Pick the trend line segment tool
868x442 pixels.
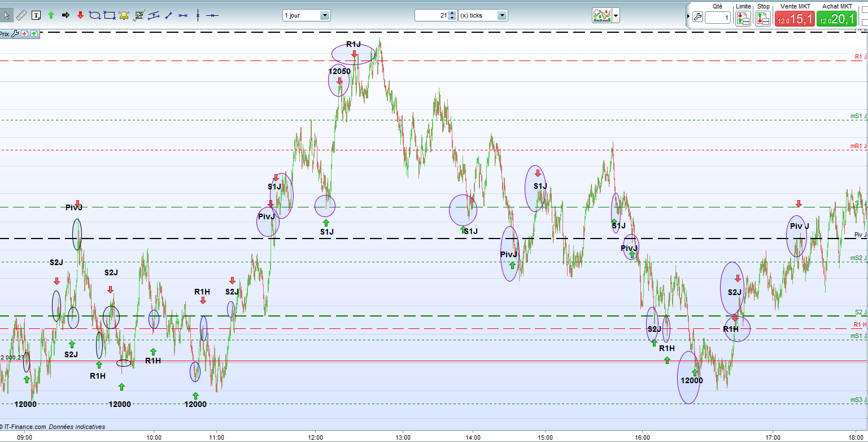tap(168, 15)
